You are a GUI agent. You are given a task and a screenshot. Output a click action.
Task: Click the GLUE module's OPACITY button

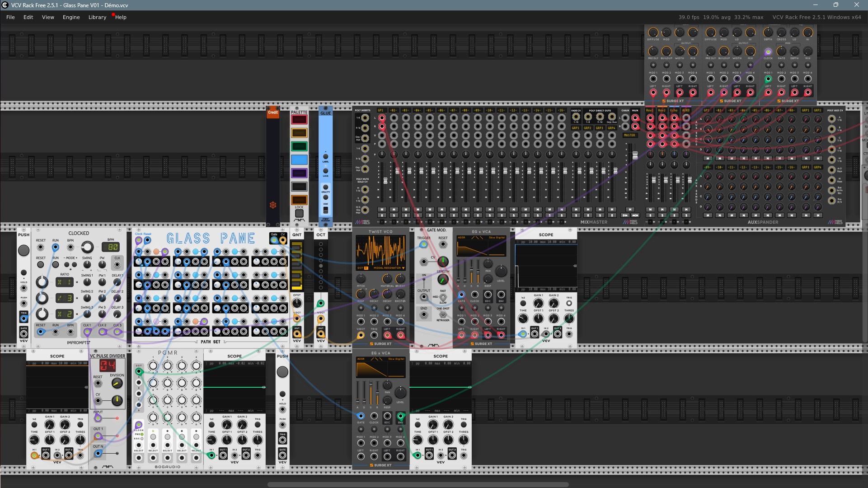click(x=325, y=187)
